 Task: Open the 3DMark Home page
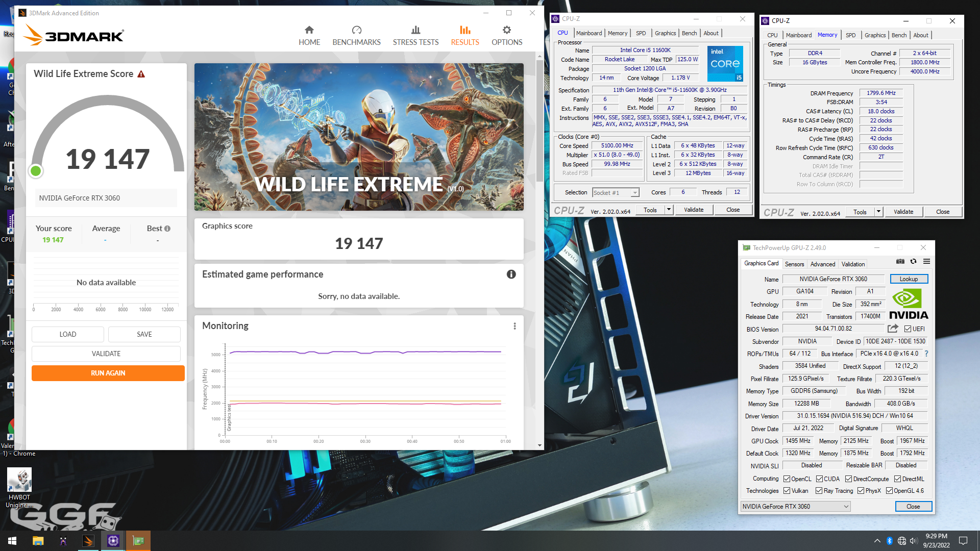pos(309,36)
